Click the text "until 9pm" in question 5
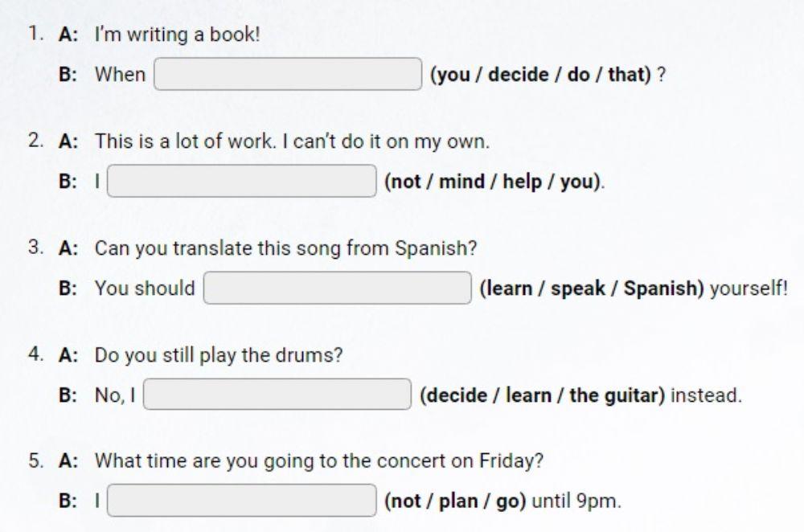The image size is (804, 532). (576, 501)
